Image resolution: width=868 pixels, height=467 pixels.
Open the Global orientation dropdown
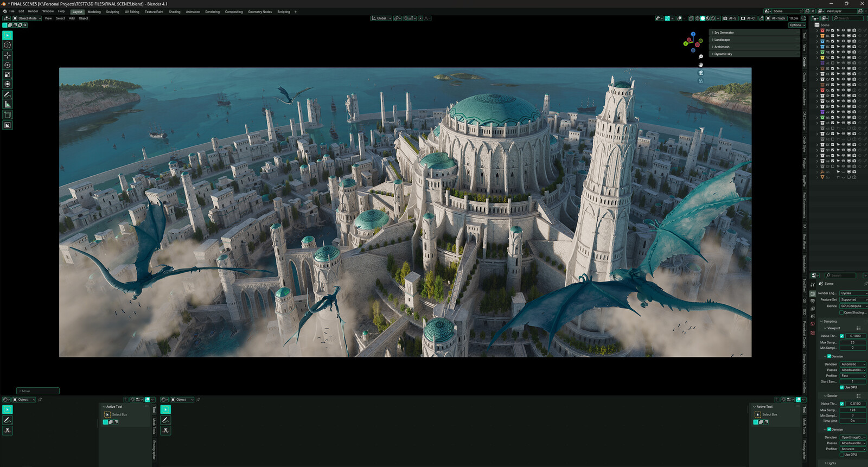point(381,18)
